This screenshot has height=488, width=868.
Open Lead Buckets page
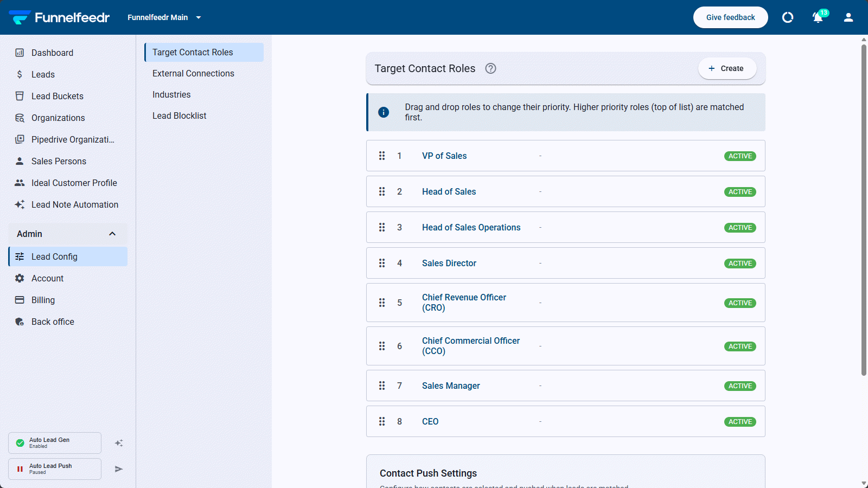tap(68, 96)
